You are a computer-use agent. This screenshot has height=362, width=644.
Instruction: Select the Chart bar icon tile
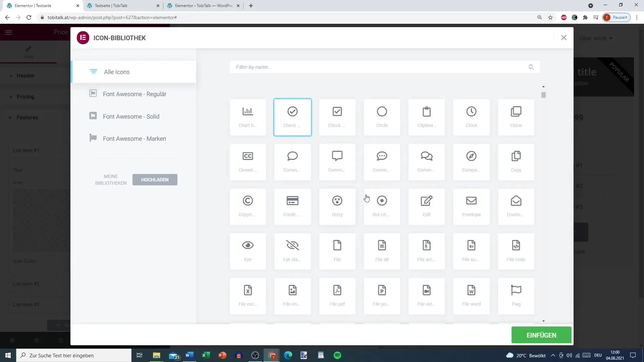click(248, 117)
